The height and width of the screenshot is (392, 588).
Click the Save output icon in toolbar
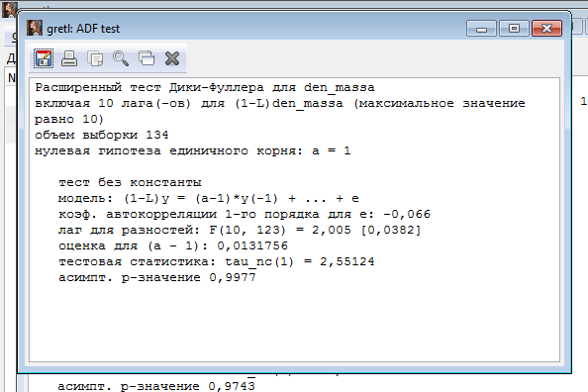tap(44, 58)
